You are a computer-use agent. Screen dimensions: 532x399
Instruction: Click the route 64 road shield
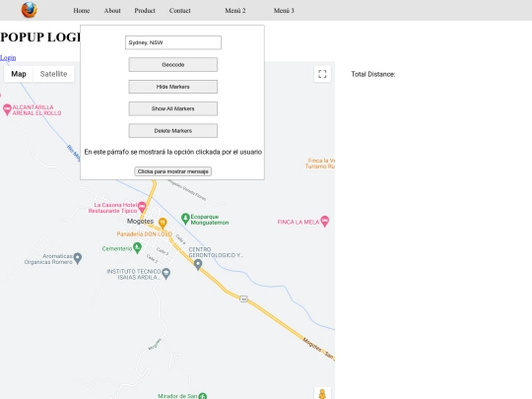243,299
